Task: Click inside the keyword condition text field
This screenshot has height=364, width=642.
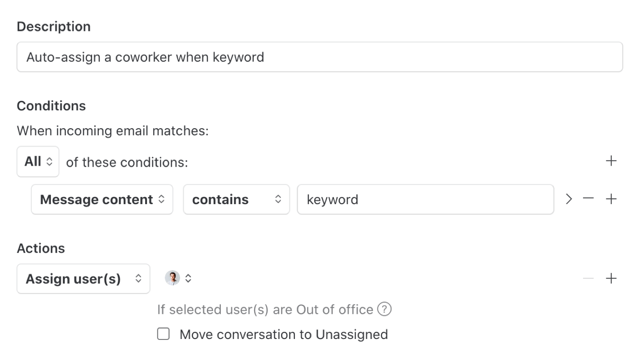Action: tap(425, 199)
